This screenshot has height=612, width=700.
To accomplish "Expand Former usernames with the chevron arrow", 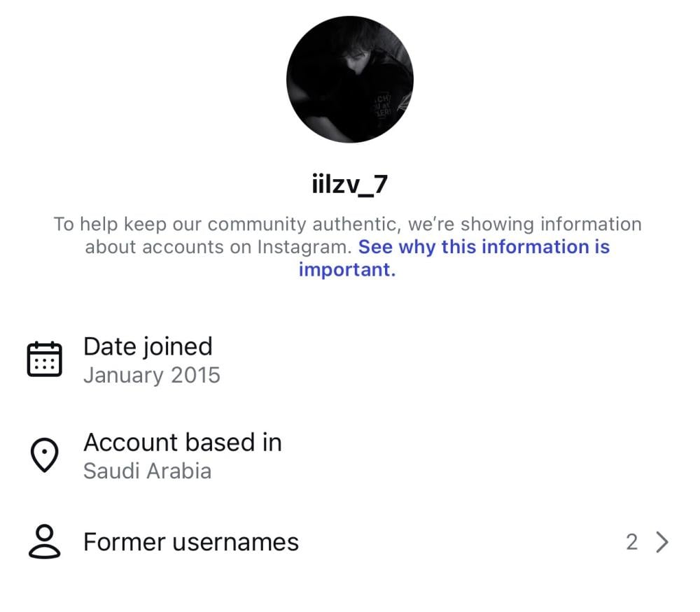I will pyautogui.click(x=661, y=542).
